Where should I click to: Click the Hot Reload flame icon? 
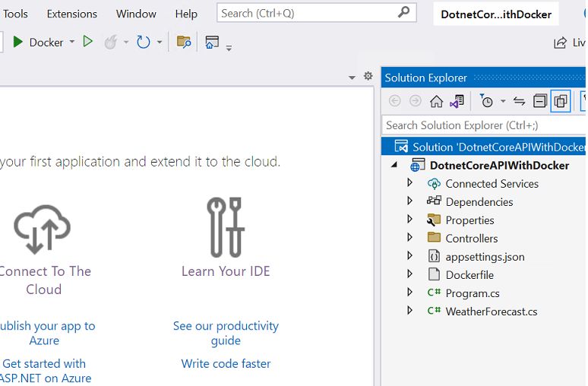pos(111,42)
